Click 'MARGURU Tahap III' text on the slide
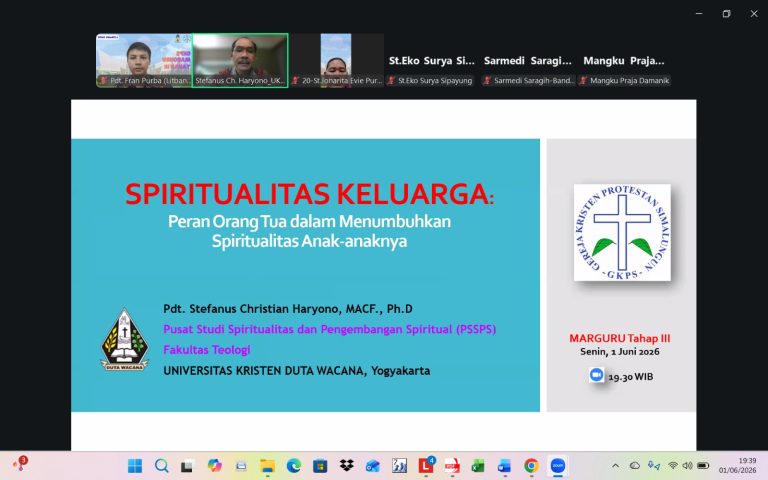The height and width of the screenshot is (480, 768). [x=620, y=338]
